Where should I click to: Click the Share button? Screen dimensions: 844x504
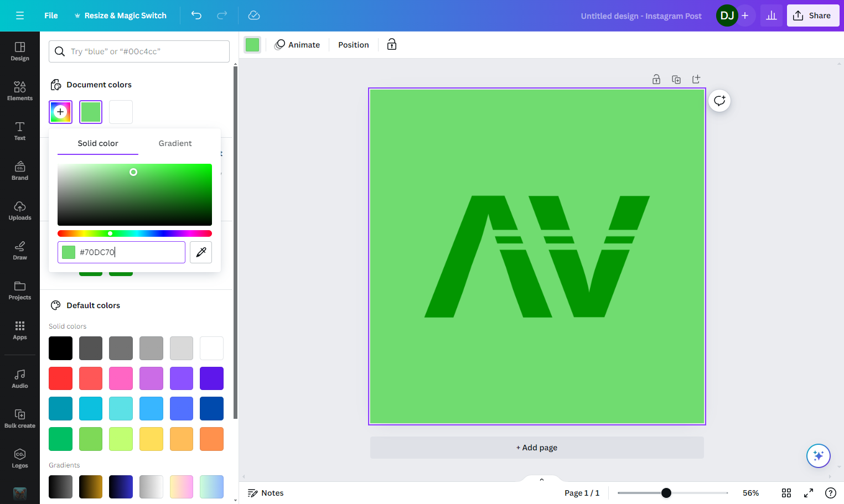coord(813,15)
